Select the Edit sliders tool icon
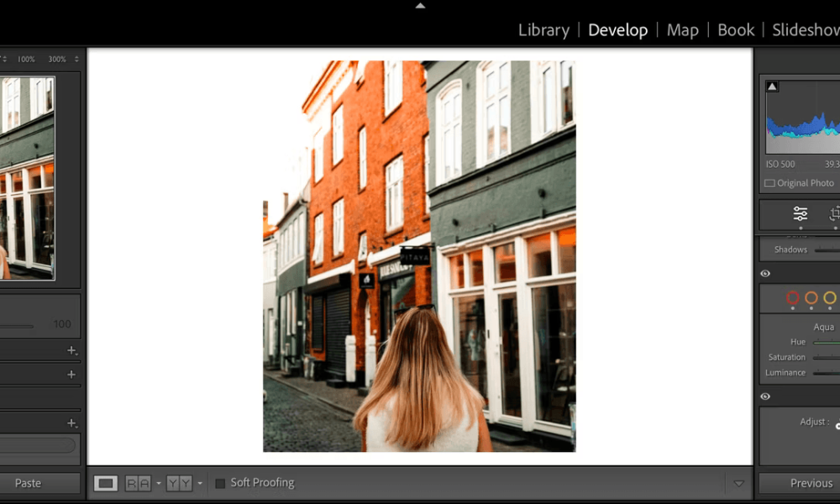Viewport: 840px width, 504px height. 801,213
